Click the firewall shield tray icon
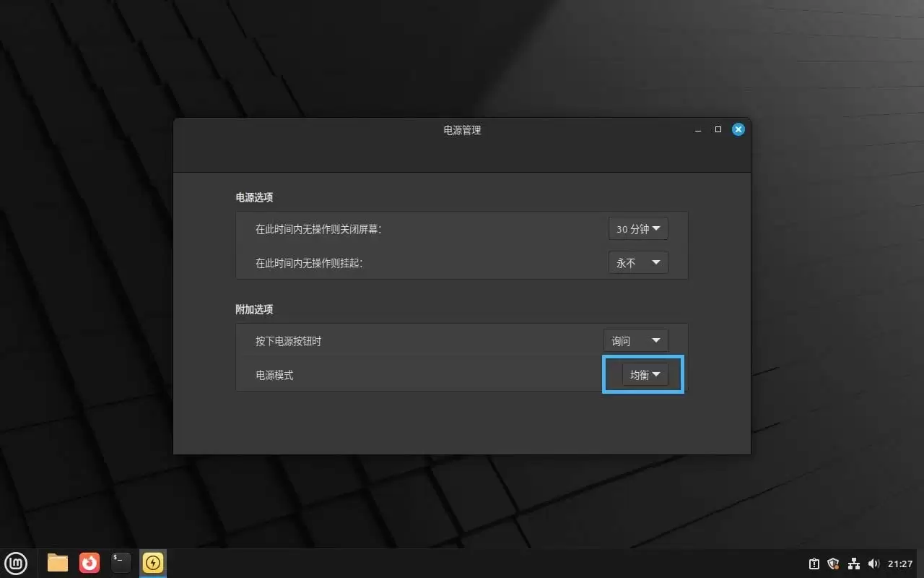Viewport: 924px width, 578px height. pos(833,563)
